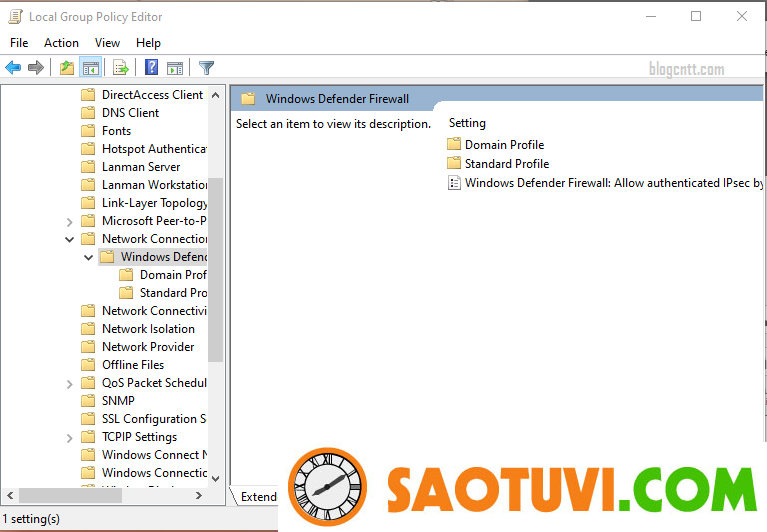767x532 pixels.
Task: Click the Windows Defender Firewall header folder icon
Action: 248,99
